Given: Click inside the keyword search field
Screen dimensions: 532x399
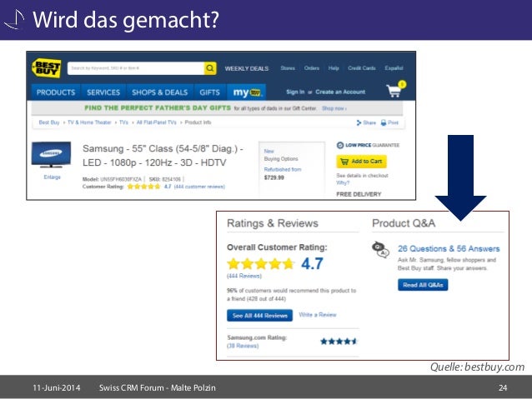Looking at the screenshot, I should (x=136, y=68).
